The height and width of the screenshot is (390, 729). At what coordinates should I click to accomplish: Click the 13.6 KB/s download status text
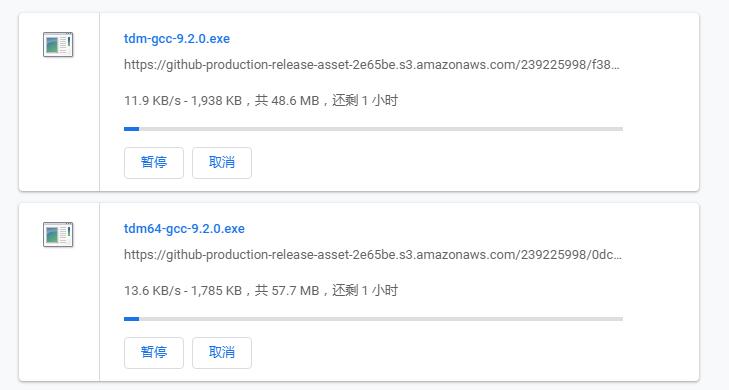(261, 291)
